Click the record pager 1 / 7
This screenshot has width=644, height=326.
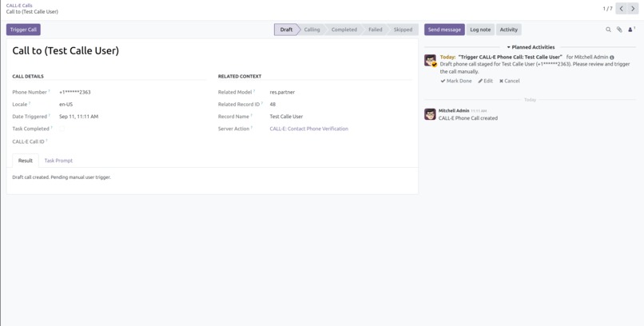(x=607, y=9)
